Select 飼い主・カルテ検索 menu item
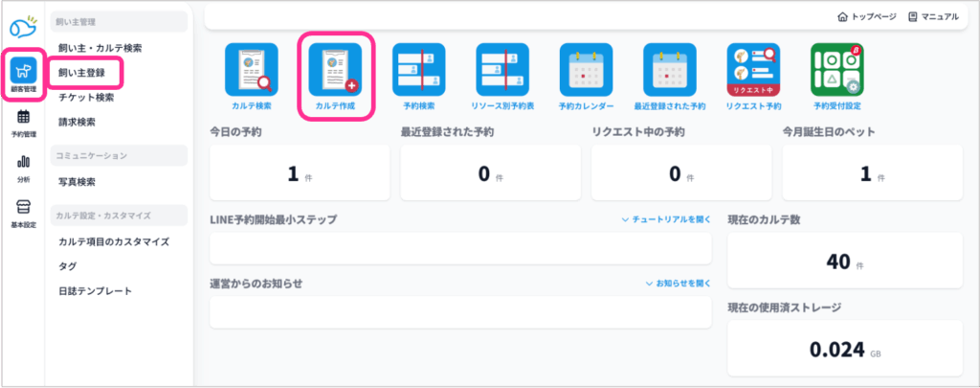This screenshot has height=388, width=980. (x=100, y=47)
